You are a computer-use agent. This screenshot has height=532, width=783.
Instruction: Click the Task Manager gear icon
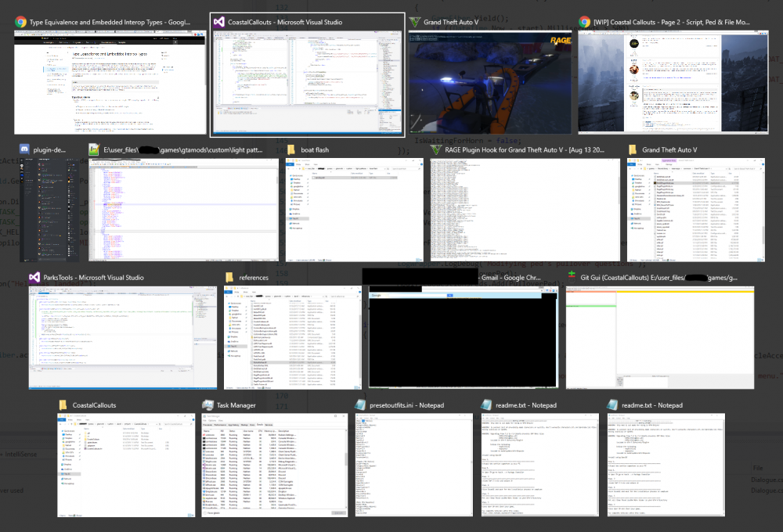pyautogui.click(x=207, y=404)
